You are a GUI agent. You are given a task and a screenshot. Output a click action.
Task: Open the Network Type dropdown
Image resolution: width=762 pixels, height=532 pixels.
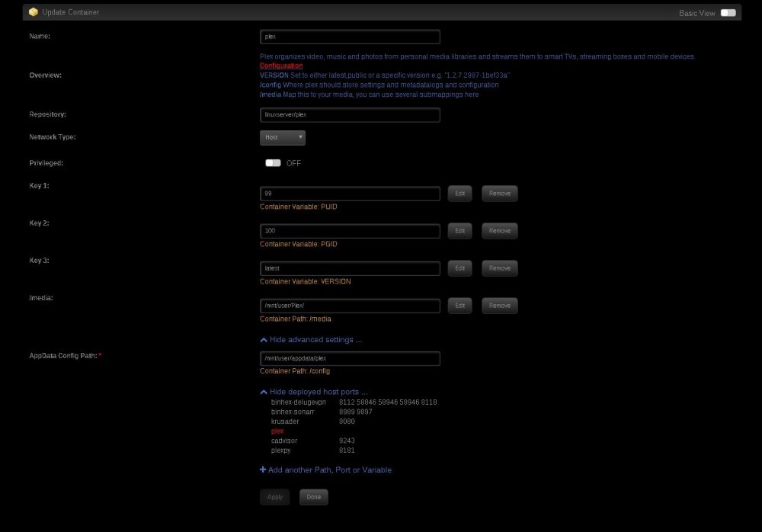point(283,138)
